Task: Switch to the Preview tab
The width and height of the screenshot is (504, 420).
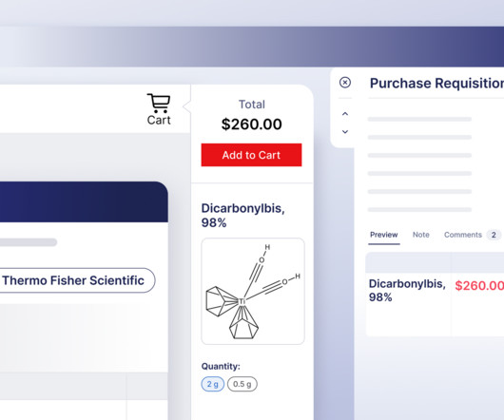Action: (384, 235)
